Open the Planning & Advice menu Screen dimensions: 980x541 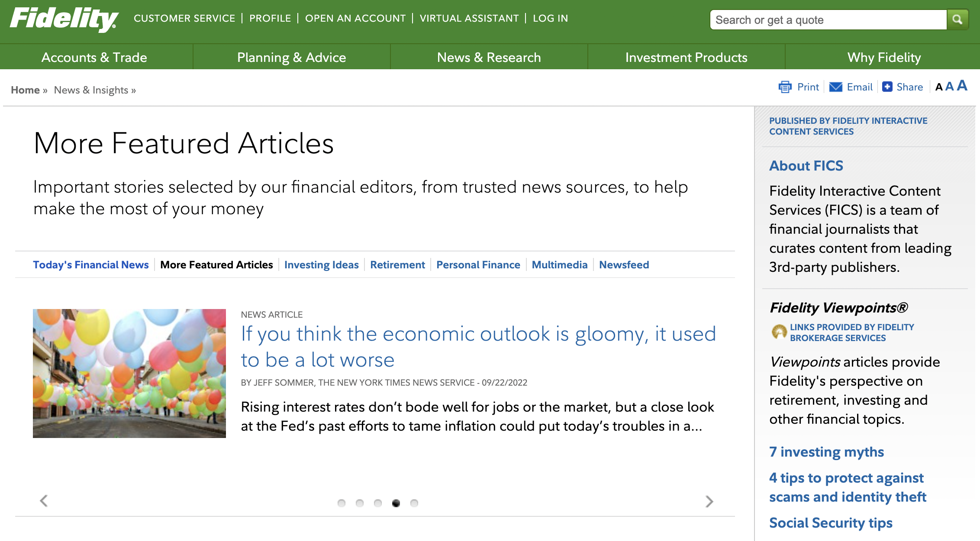point(291,57)
